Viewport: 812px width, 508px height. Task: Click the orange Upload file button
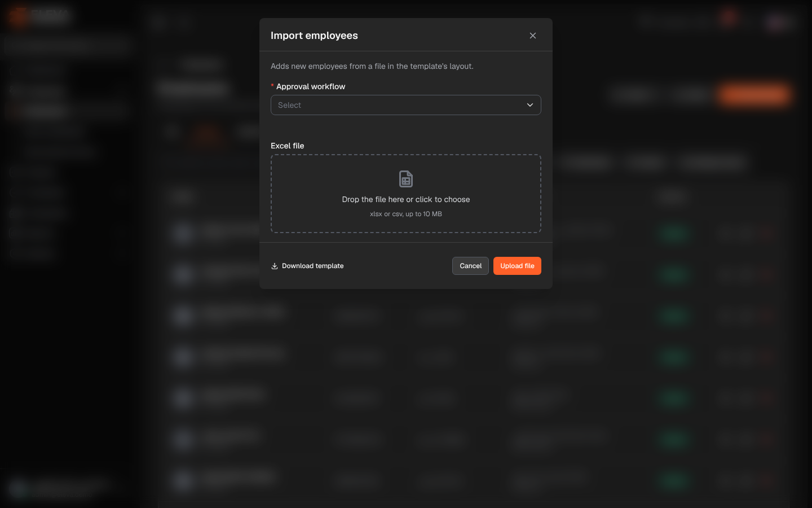point(517,266)
